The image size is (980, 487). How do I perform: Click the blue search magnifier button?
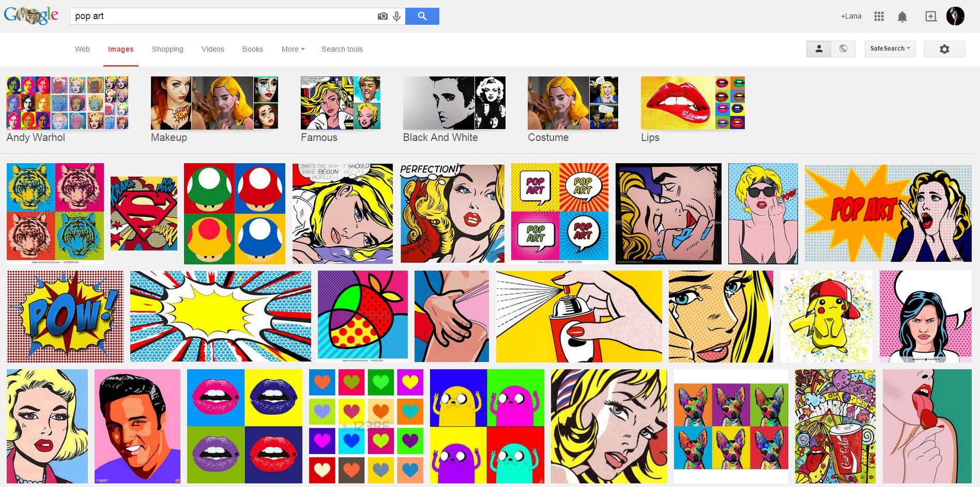[422, 16]
